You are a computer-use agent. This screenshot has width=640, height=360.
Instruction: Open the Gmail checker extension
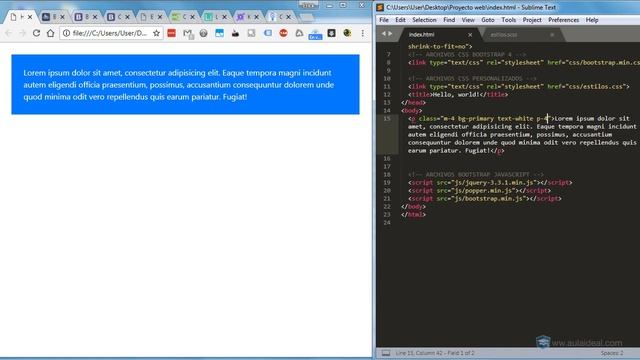(x=188, y=34)
